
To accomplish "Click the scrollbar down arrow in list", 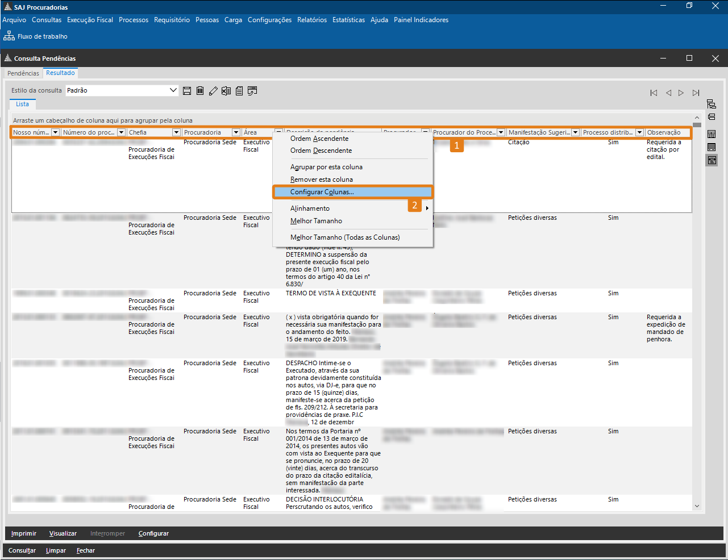I will pos(697,506).
